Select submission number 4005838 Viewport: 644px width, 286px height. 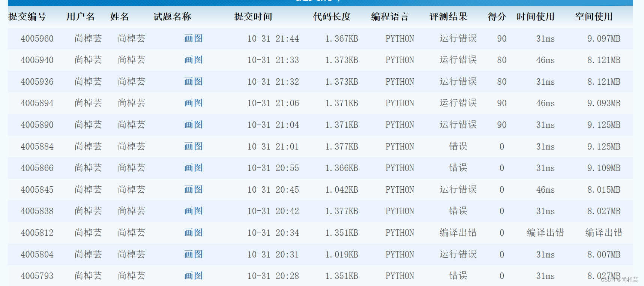pyautogui.click(x=37, y=211)
